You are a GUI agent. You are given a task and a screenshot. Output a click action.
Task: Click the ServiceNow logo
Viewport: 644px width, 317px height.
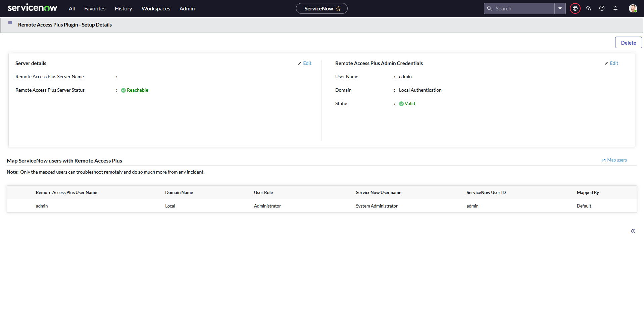coord(32,8)
